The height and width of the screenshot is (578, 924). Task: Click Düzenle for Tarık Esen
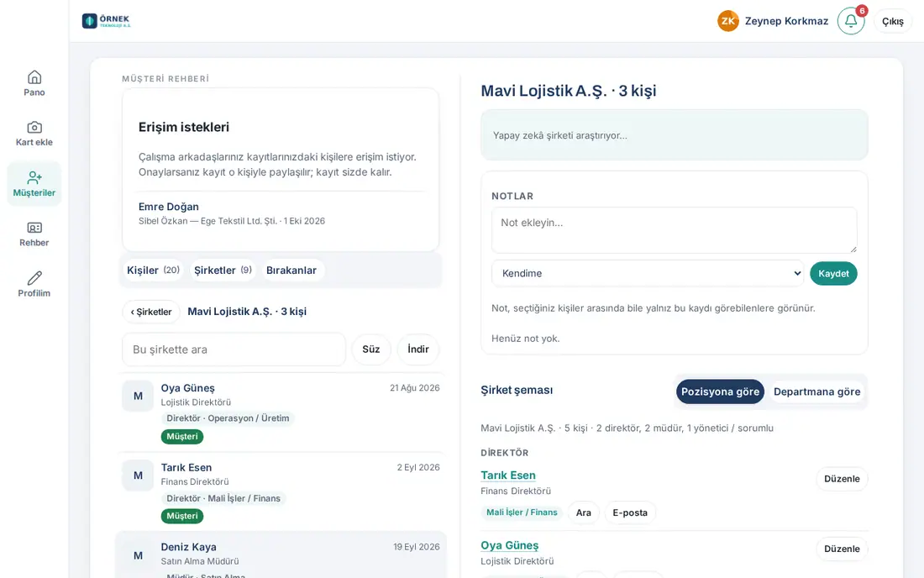[842, 479]
